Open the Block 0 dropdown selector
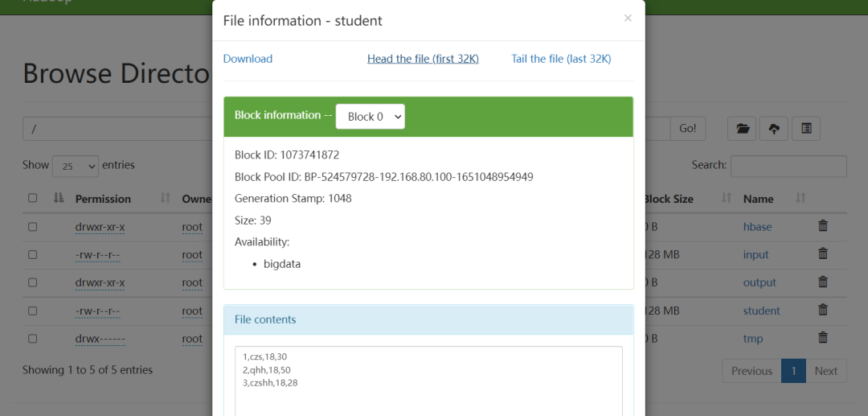 370,117
